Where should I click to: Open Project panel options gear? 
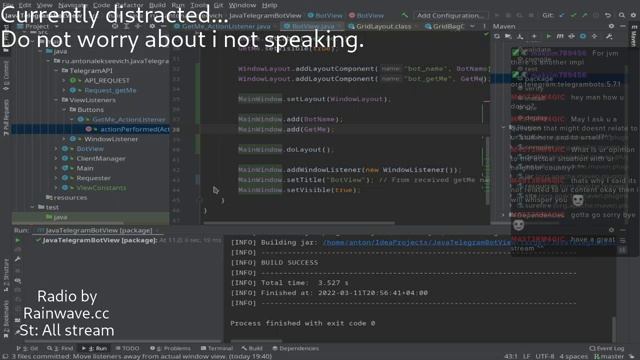(x=152, y=26)
